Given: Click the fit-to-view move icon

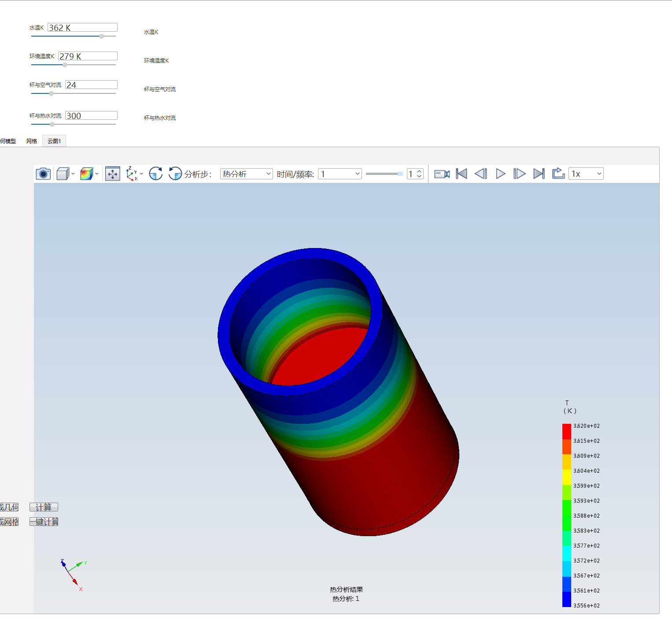Looking at the screenshot, I should pos(113,174).
